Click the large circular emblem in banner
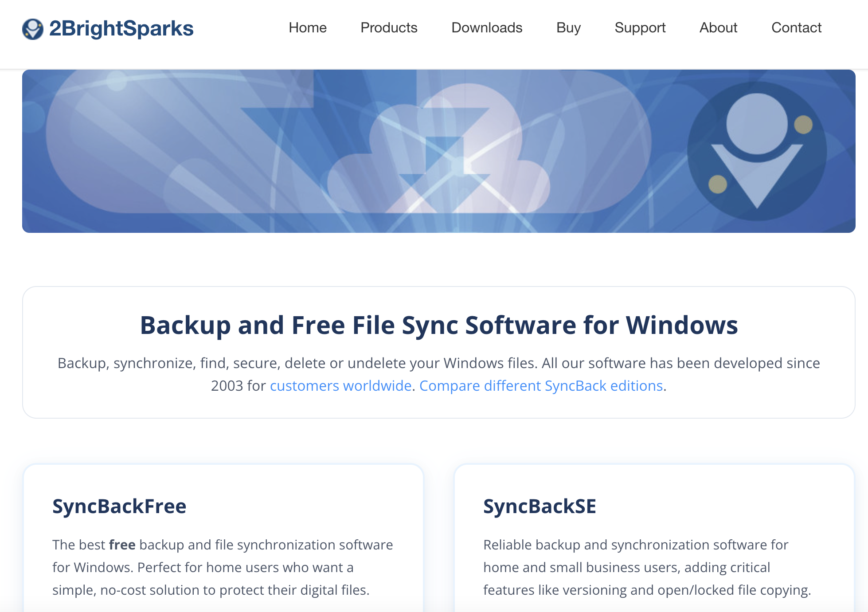Viewport: 868px width, 612px height. pyautogui.click(x=757, y=151)
